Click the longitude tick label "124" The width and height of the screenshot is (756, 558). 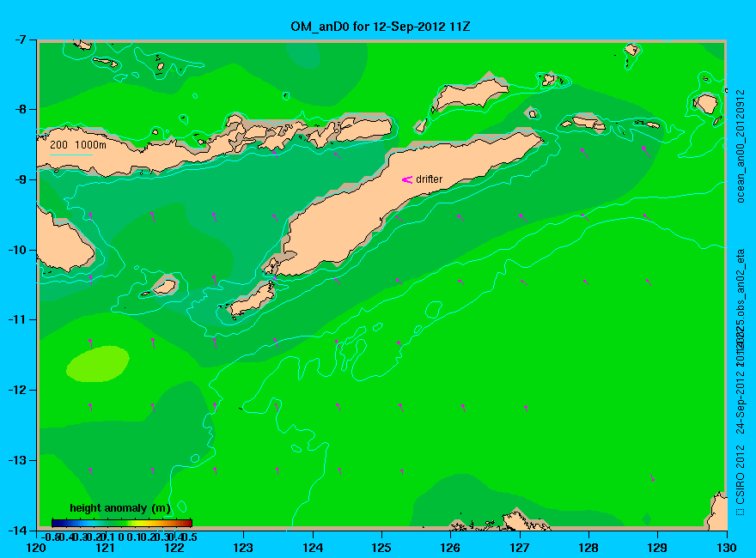[x=313, y=548]
